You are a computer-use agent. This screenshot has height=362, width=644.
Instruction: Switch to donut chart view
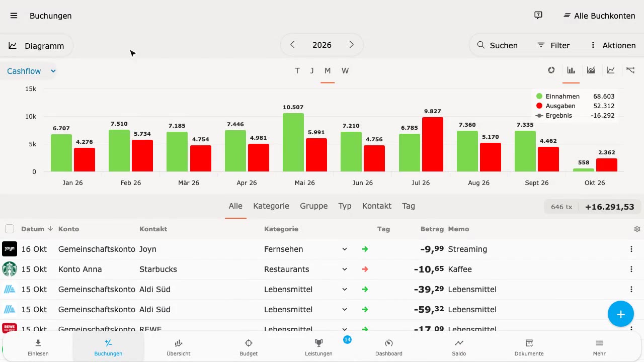pos(551,70)
